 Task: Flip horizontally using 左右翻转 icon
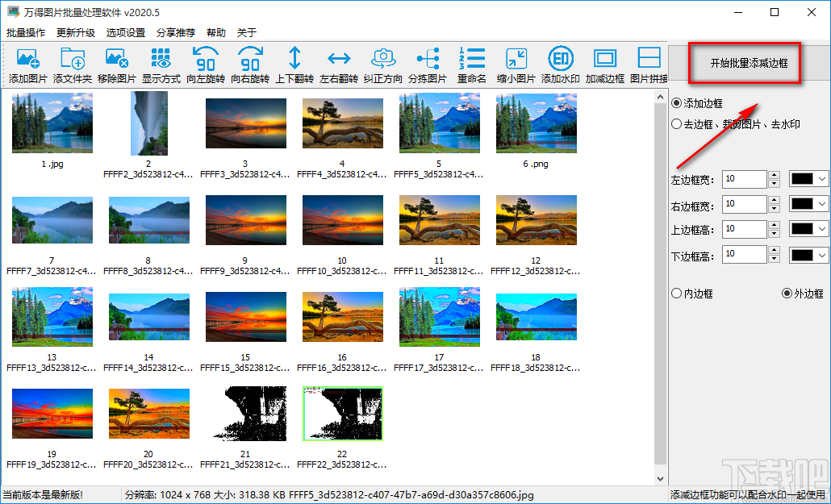pos(339,65)
